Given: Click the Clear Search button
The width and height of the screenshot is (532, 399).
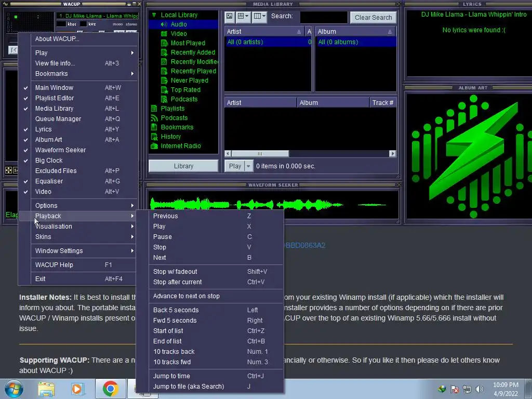Looking at the screenshot, I should point(373,17).
